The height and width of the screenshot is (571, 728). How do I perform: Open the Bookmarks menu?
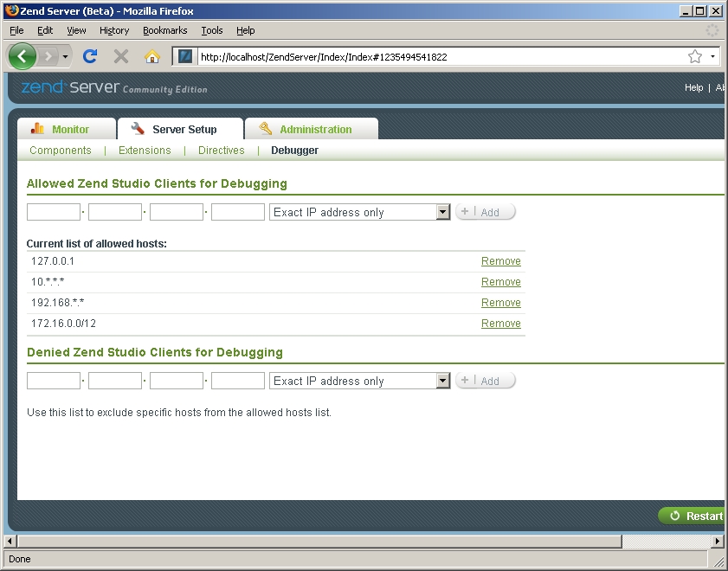[164, 30]
